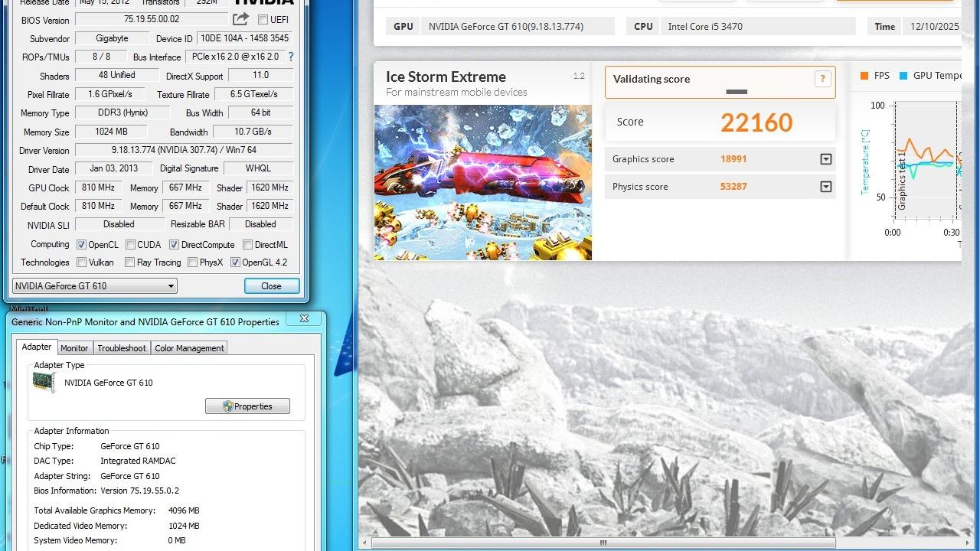The height and width of the screenshot is (551, 980).
Task: Switch to the Monitor tab
Action: (x=74, y=348)
